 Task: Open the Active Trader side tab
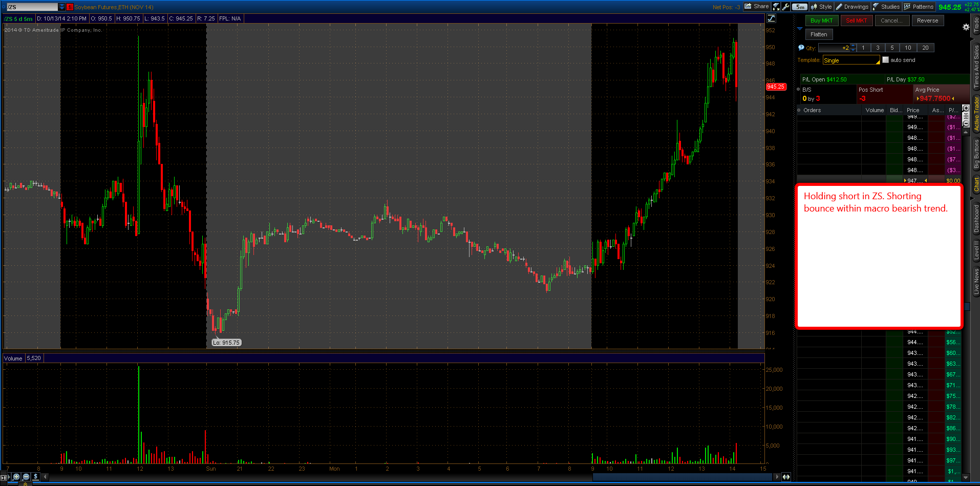[976, 113]
